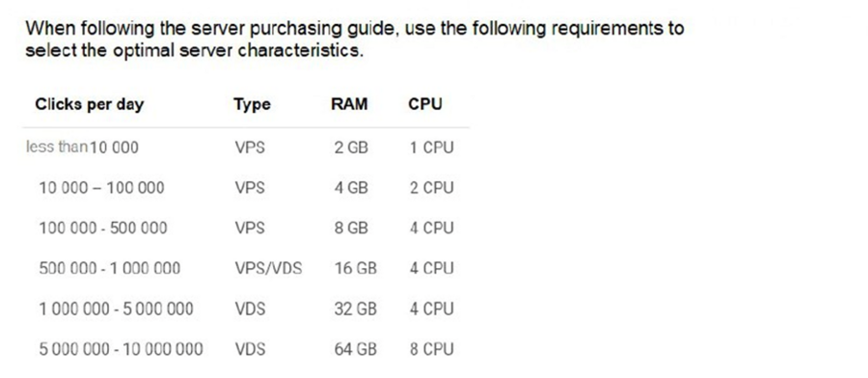Select the 'less than 10 000' row label

click(82, 148)
